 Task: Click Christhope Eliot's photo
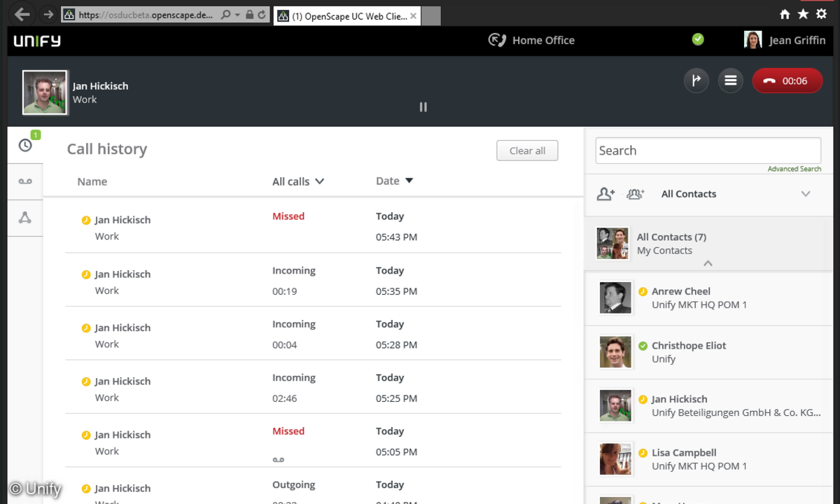click(x=615, y=352)
